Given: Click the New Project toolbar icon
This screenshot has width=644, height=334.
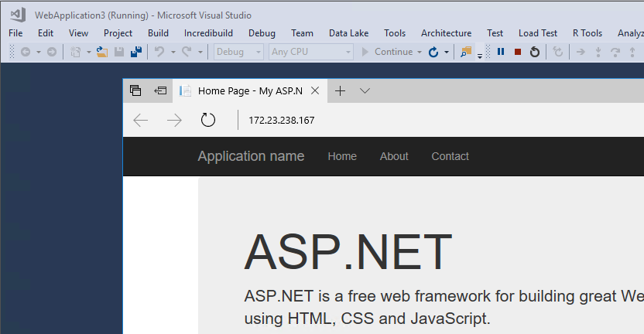Looking at the screenshot, I should tap(76, 52).
